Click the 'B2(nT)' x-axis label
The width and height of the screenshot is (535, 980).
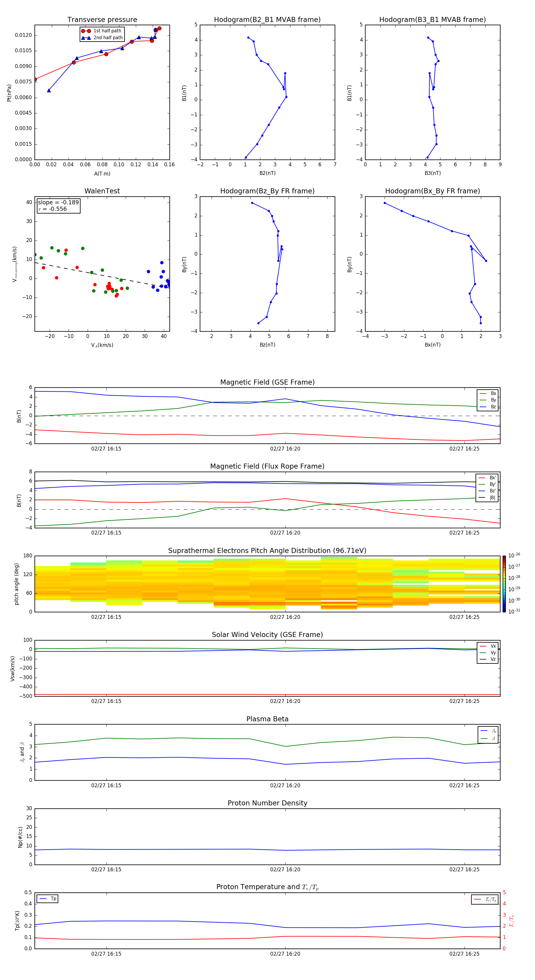267,173
